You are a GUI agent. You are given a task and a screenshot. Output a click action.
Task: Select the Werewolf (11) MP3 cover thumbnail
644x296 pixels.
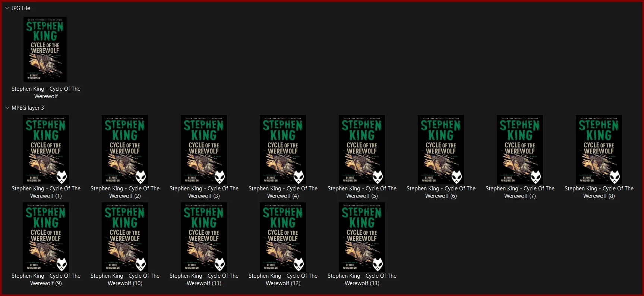click(x=204, y=237)
